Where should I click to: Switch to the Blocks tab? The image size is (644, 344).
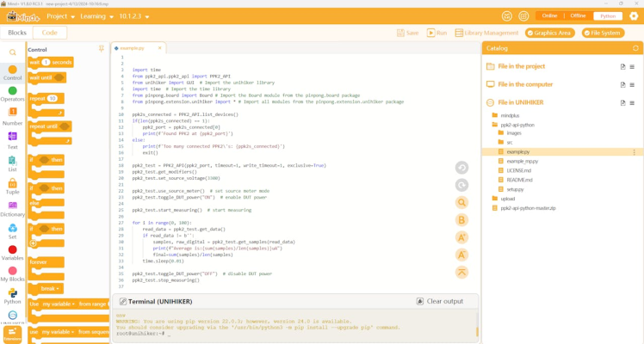(x=17, y=33)
